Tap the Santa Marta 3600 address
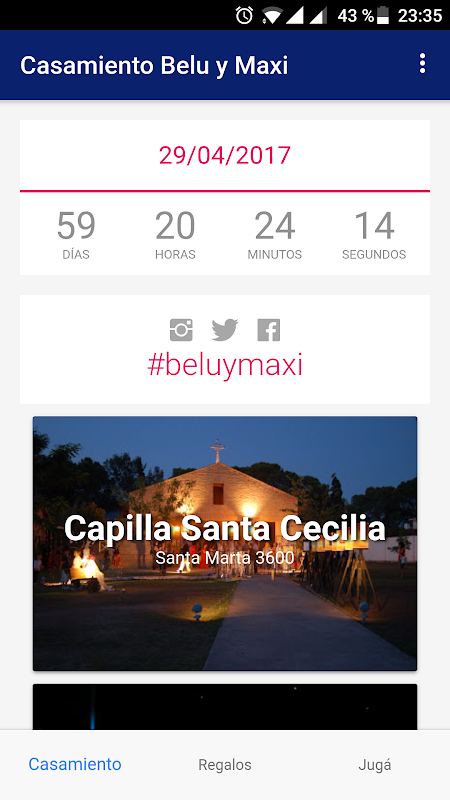 (x=225, y=558)
